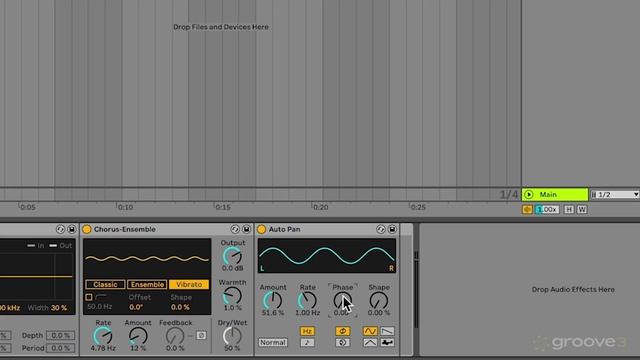
Task: Adjust the Chorus Output knob
Action: (232, 256)
